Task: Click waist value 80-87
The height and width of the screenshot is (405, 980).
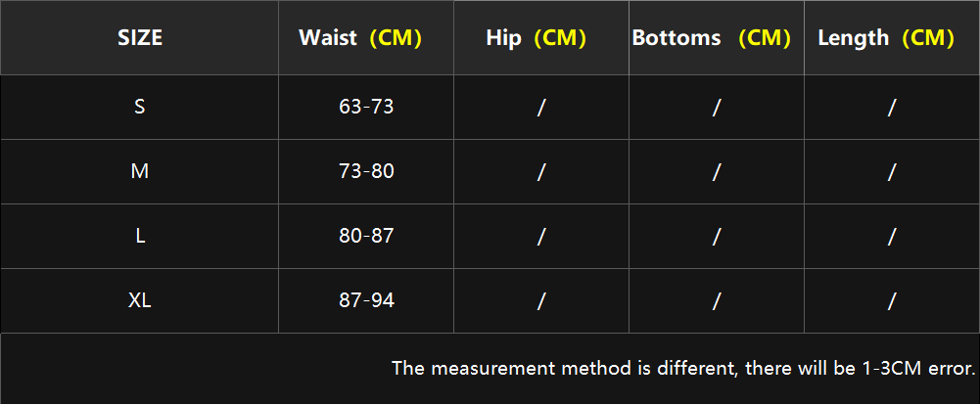Action: point(366,237)
